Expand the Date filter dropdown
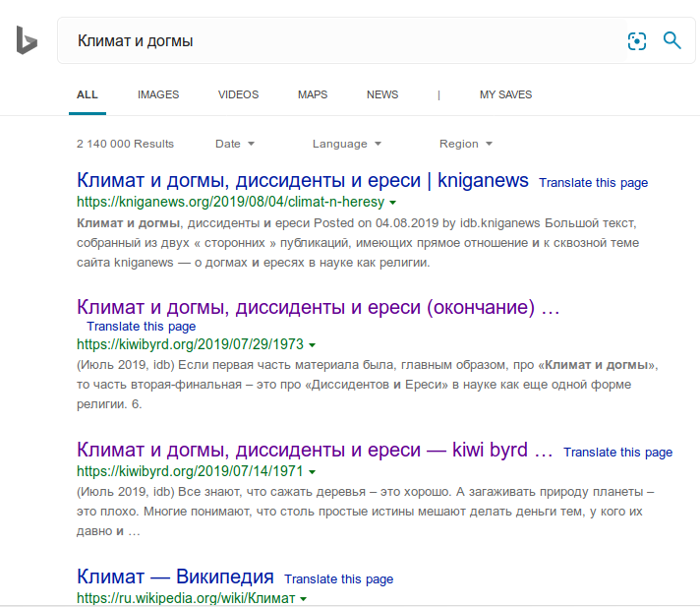The image size is (700, 607). coord(235,144)
